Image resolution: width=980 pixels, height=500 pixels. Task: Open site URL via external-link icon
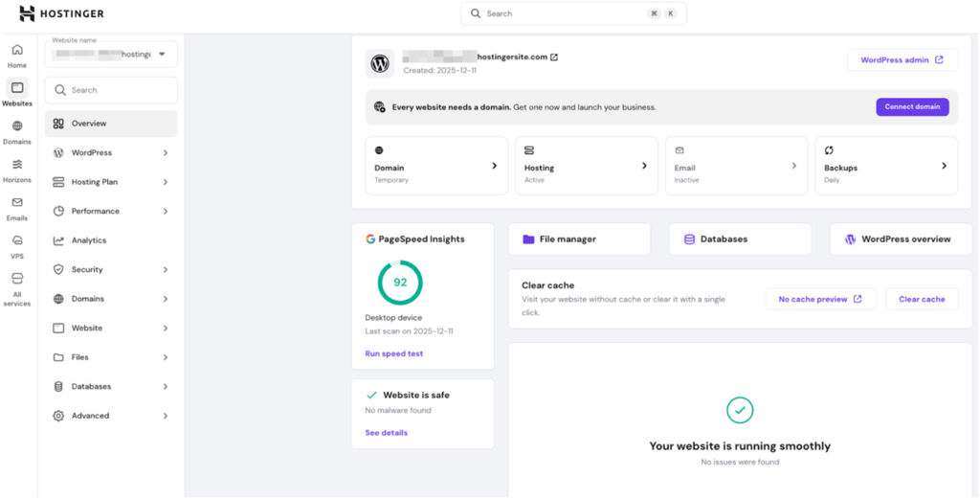coord(554,57)
